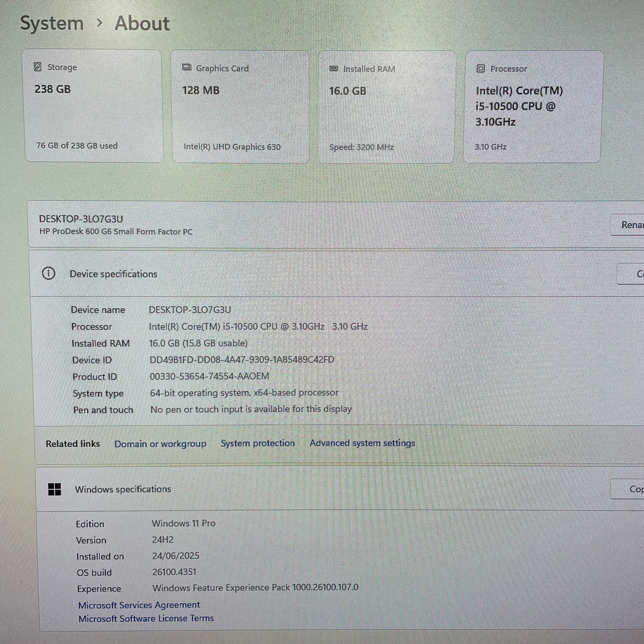
Task: Click the Processor chip icon
Action: click(480, 69)
